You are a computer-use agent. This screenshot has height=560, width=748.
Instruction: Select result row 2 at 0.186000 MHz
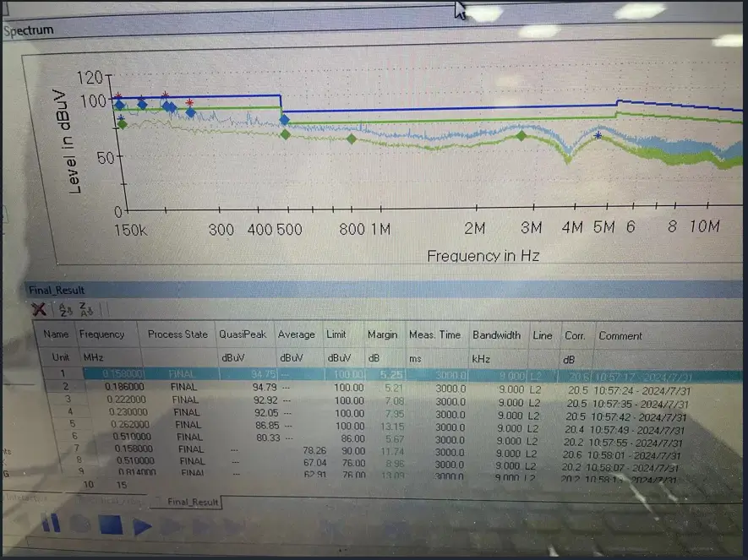pos(391,388)
